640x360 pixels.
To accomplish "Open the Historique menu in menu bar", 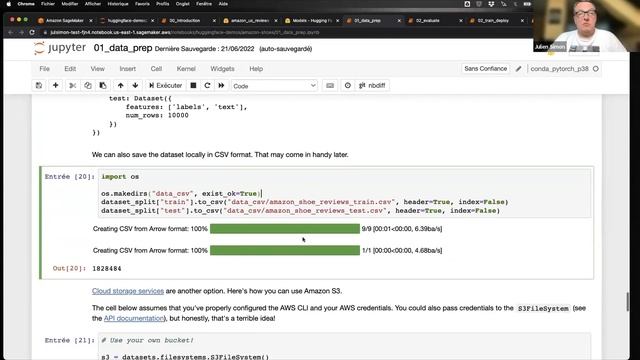I will (x=118, y=4).
